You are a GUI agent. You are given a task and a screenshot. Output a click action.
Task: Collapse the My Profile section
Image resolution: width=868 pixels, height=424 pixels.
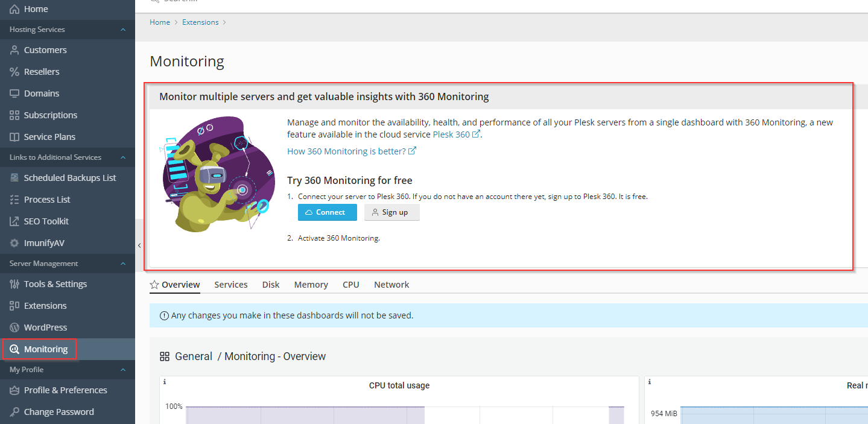[x=123, y=370]
